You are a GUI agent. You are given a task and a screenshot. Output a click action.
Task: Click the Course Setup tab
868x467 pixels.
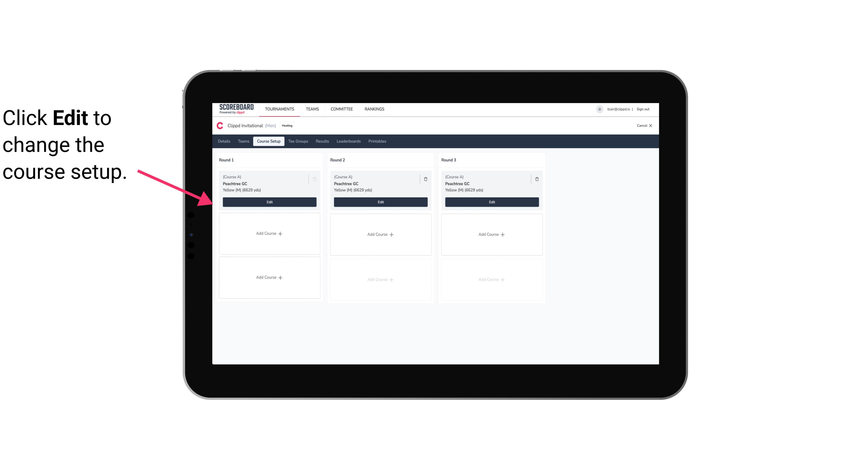(x=268, y=141)
